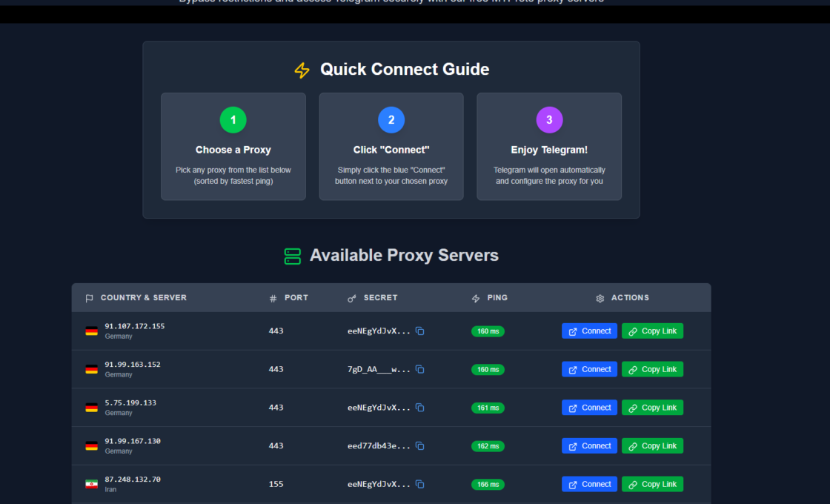Click 160 ms badge for 91.107.172.155
This screenshot has width=830, height=504.
click(x=488, y=331)
